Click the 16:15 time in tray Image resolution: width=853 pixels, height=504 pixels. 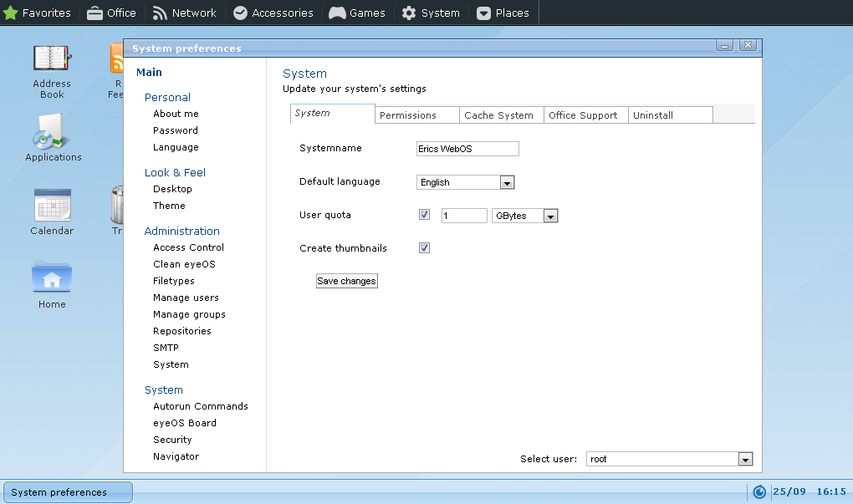point(831,491)
